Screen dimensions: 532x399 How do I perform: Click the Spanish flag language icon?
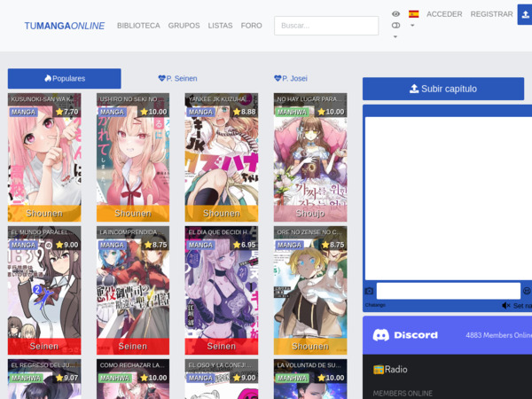coord(413,14)
